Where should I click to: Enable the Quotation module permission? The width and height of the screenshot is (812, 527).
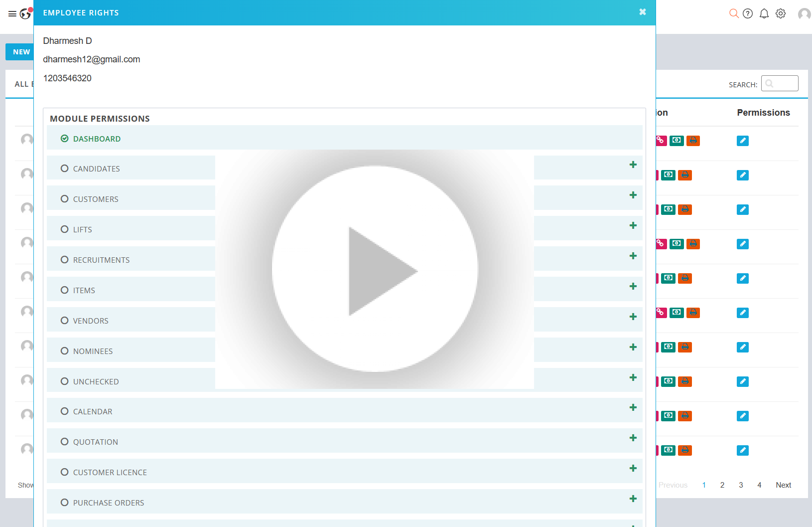click(64, 442)
